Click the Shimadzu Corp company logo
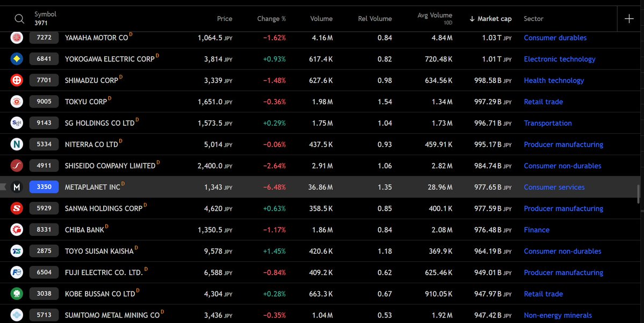The width and height of the screenshot is (644, 323). point(17,80)
